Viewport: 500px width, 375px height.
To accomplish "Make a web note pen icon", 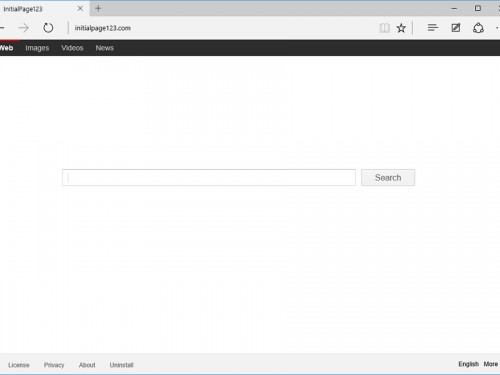I will point(456,28).
